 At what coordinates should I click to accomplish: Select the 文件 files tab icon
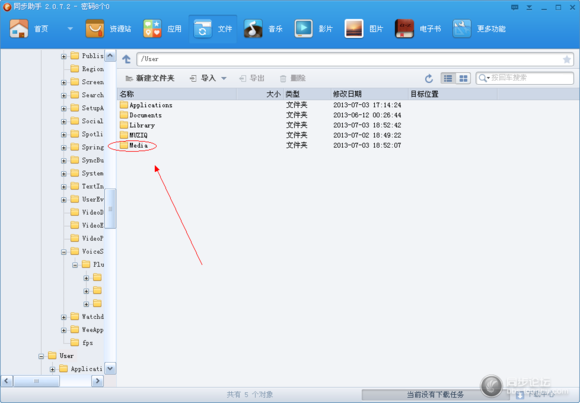point(202,28)
